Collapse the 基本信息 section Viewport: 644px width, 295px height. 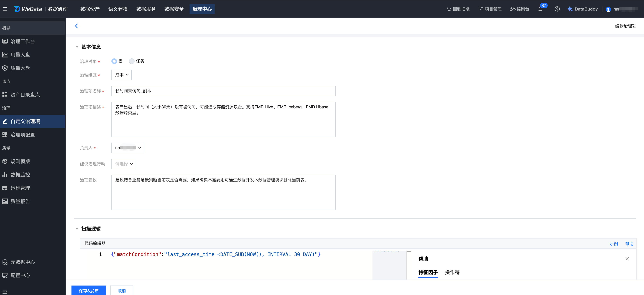[77, 47]
